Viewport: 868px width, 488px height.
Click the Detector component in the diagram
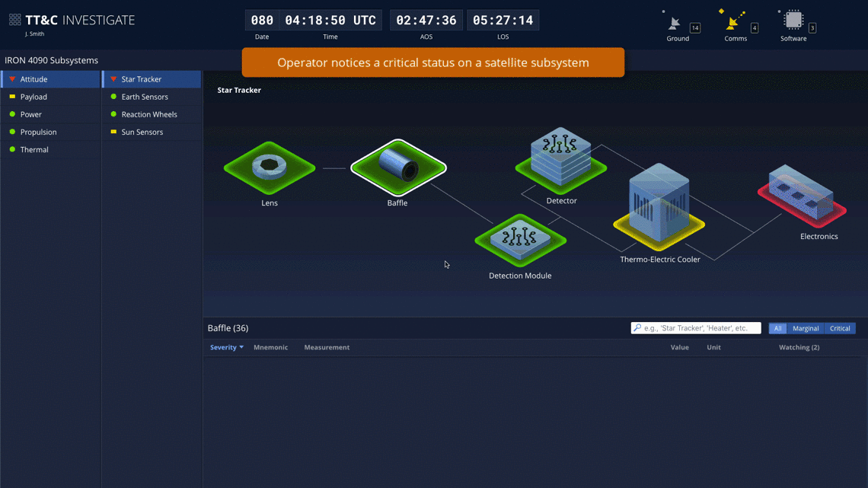561,158
